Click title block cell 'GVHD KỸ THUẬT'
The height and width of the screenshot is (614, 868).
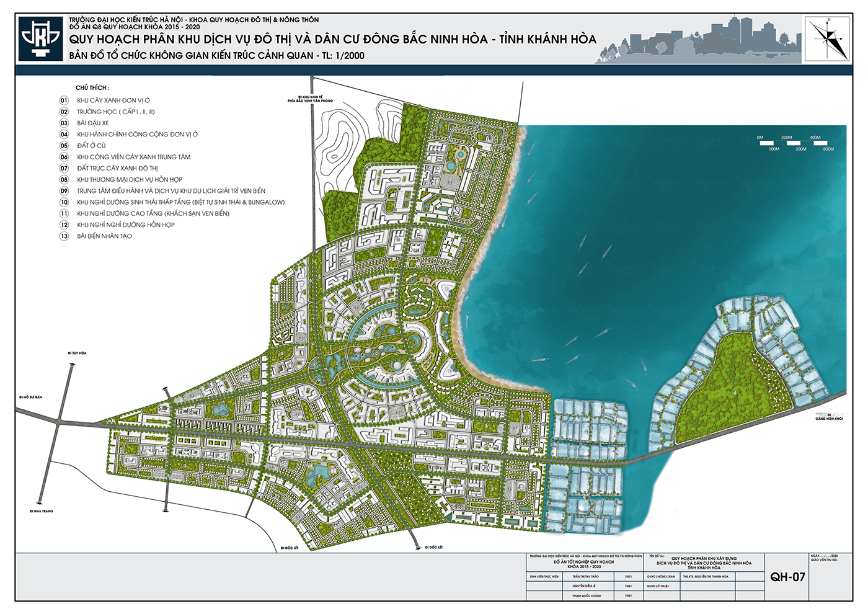658,586
